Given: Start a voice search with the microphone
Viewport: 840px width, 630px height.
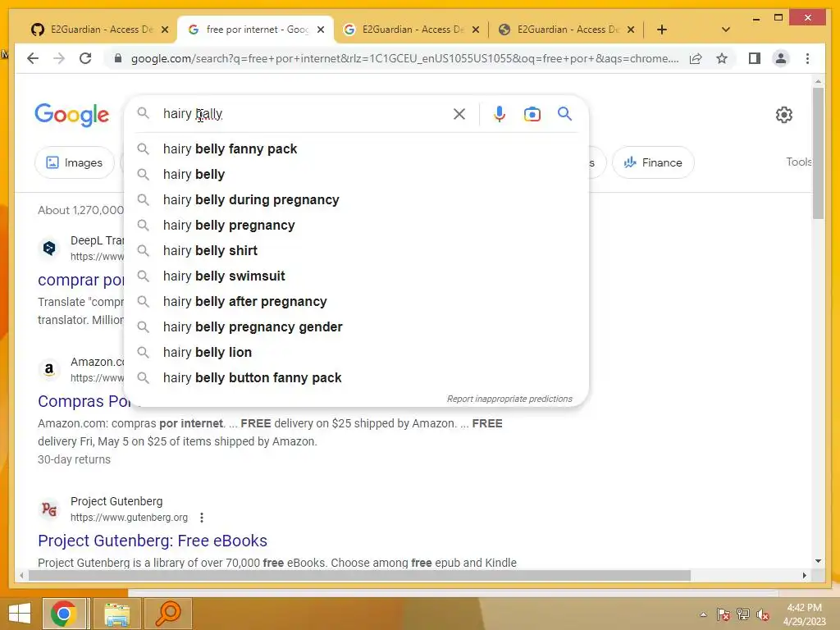Looking at the screenshot, I should 500,113.
